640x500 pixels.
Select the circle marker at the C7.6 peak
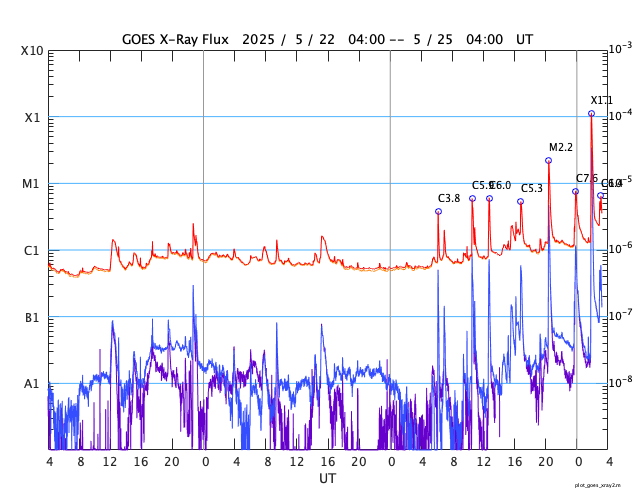click(x=576, y=191)
